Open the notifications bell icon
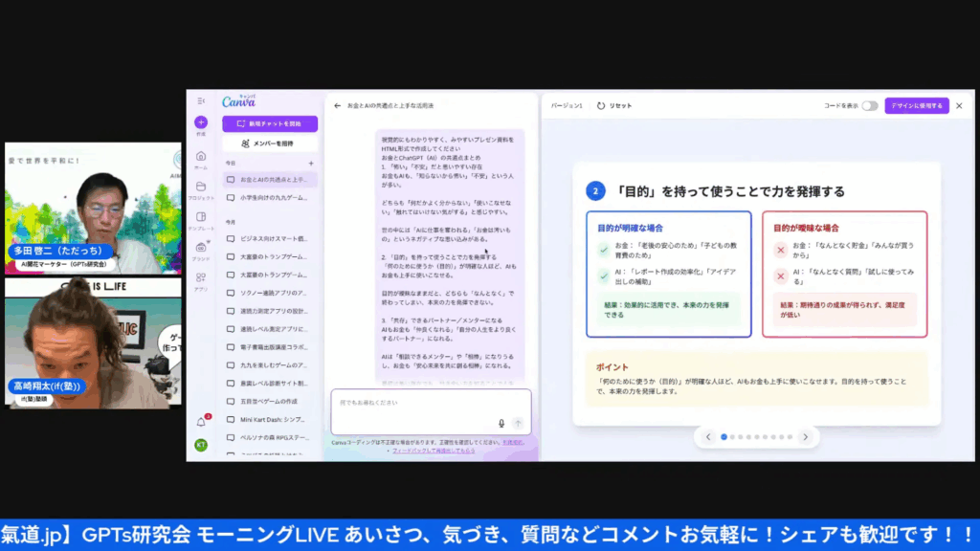This screenshot has width=980, height=551. (x=201, y=422)
